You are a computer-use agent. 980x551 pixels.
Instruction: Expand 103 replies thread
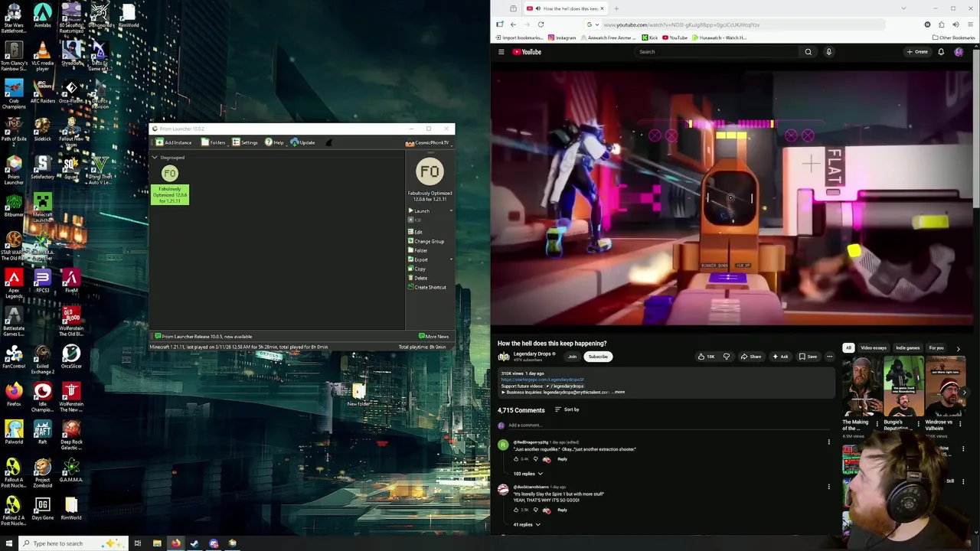point(528,474)
